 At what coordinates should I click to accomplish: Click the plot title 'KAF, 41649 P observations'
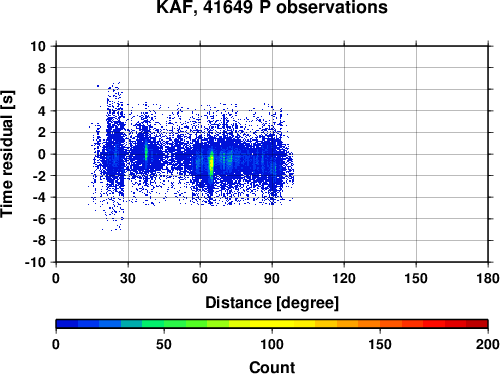(272, 7)
